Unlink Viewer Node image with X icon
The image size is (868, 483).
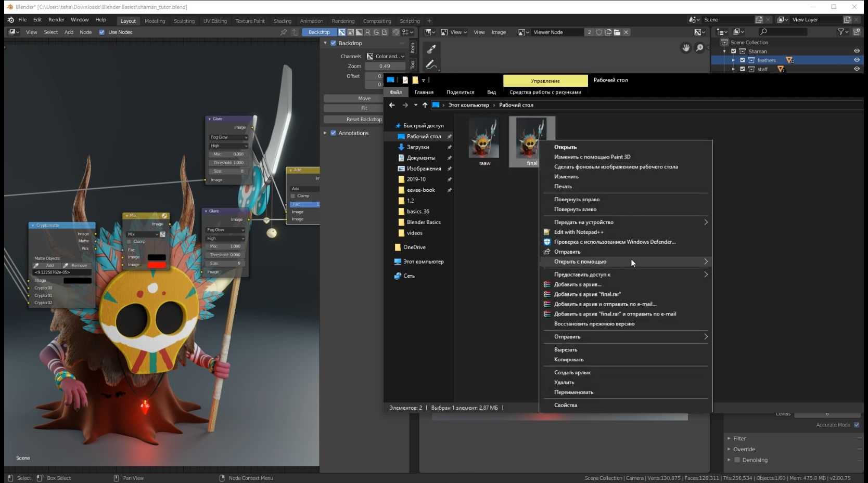coord(626,32)
